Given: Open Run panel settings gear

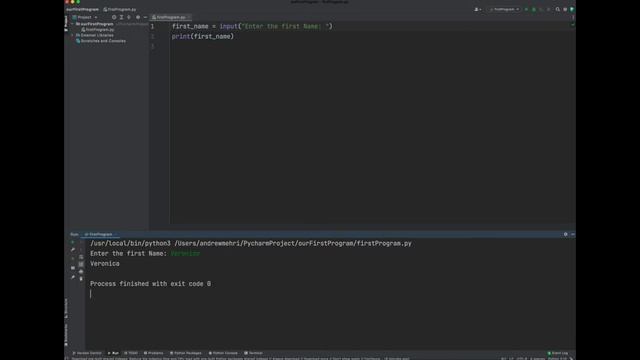Looking at the screenshot, I should pyautogui.click(x=565, y=234).
